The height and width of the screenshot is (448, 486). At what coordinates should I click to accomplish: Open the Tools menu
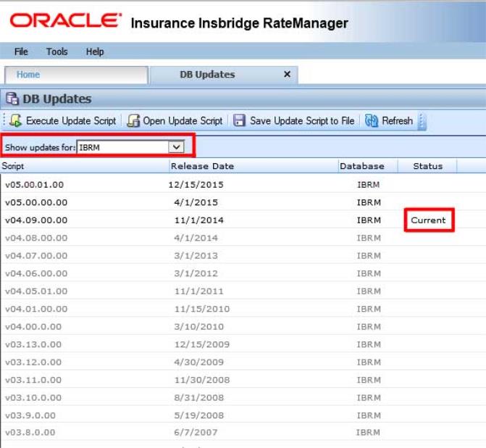point(56,51)
